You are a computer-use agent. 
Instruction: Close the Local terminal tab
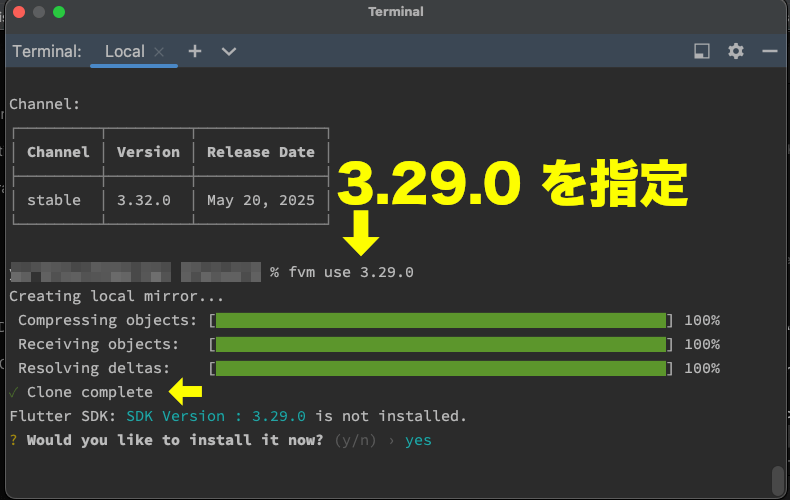(159, 52)
